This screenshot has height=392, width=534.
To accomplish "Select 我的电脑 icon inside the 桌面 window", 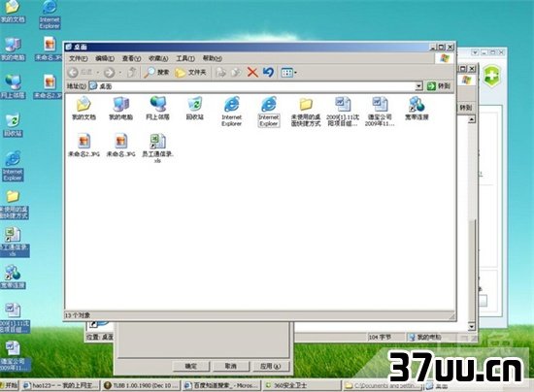I will pyautogui.click(x=120, y=109).
